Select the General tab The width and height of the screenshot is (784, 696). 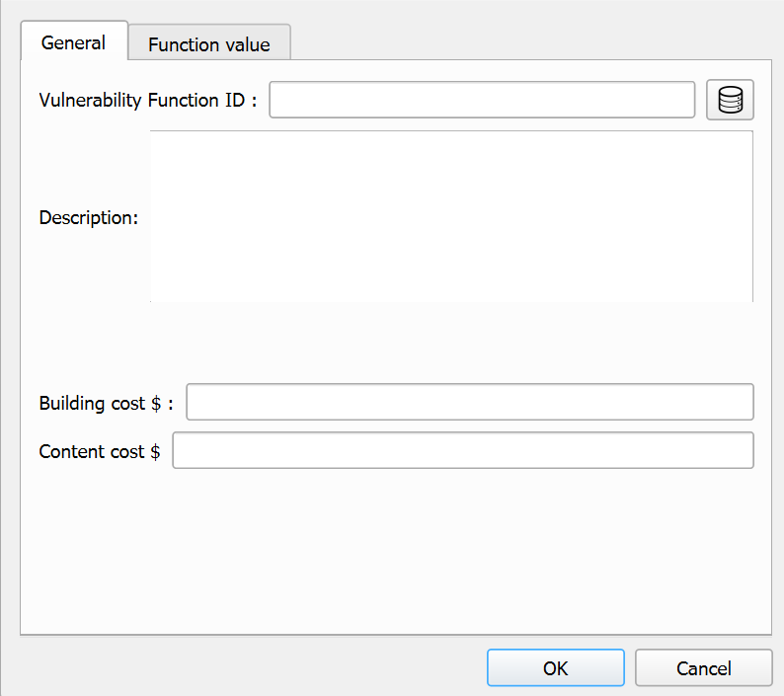point(73,43)
